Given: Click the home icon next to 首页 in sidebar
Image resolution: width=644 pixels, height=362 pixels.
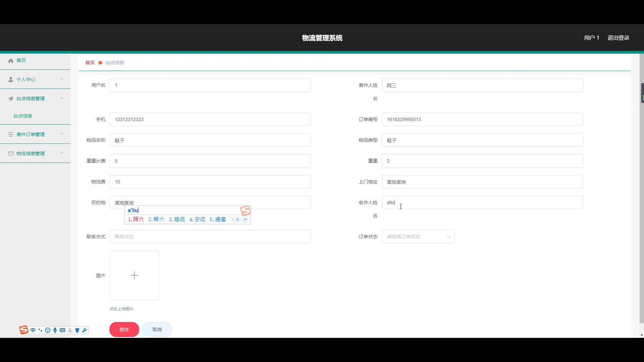Looking at the screenshot, I should click(11, 61).
